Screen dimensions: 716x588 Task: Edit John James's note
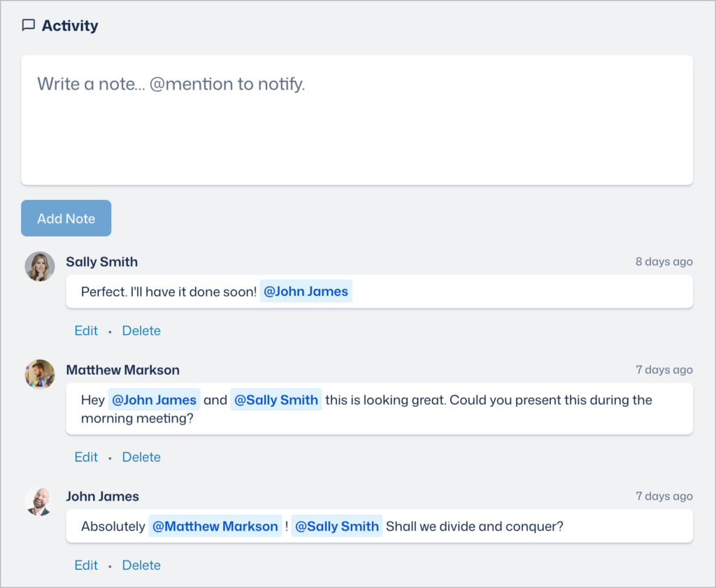(86, 565)
